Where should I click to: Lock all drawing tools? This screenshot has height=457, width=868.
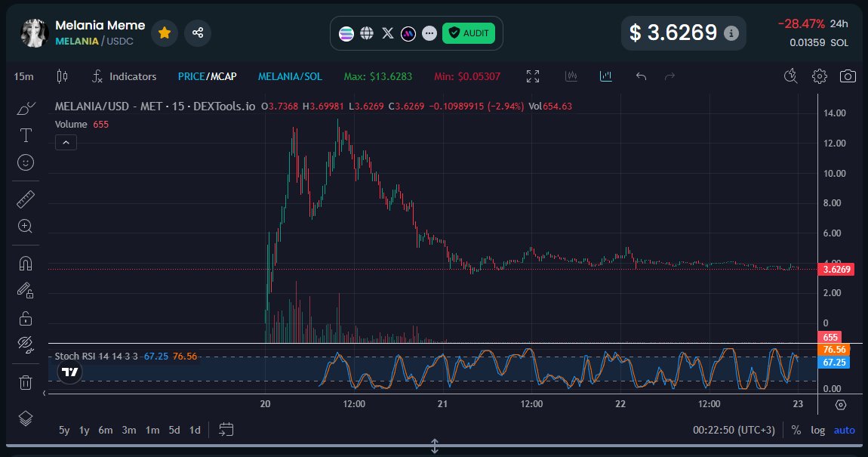[26, 318]
